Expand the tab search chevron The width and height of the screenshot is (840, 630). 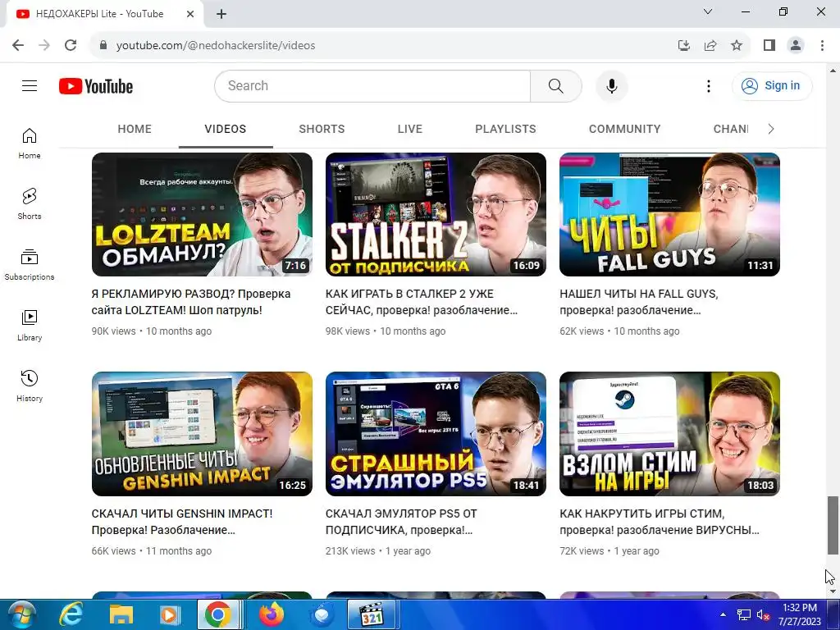coord(708,11)
